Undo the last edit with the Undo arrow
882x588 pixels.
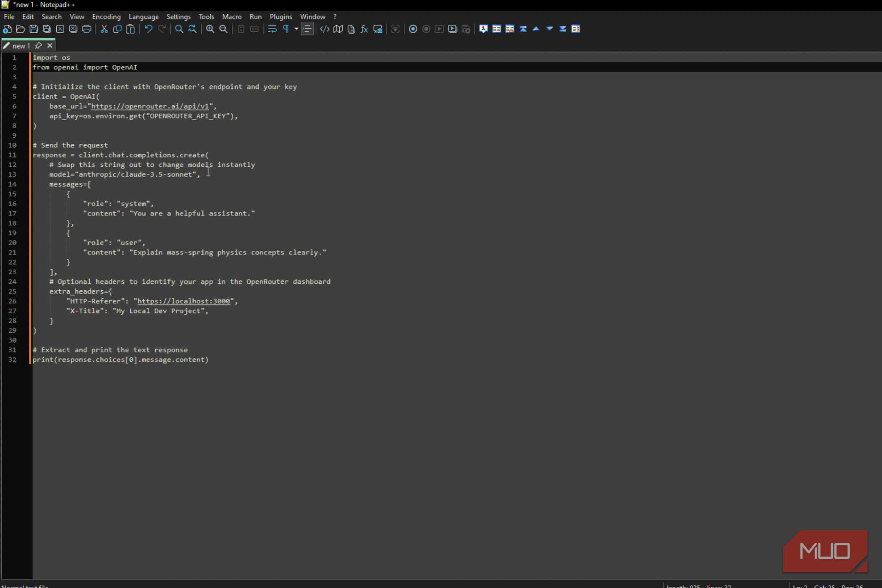click(148, 29)
